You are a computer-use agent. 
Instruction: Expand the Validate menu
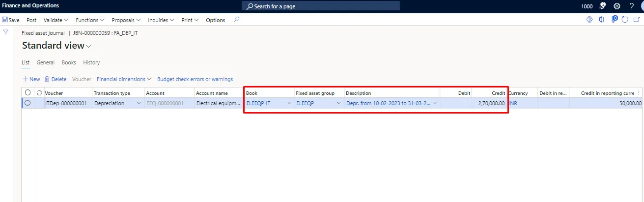pos(56,20)
